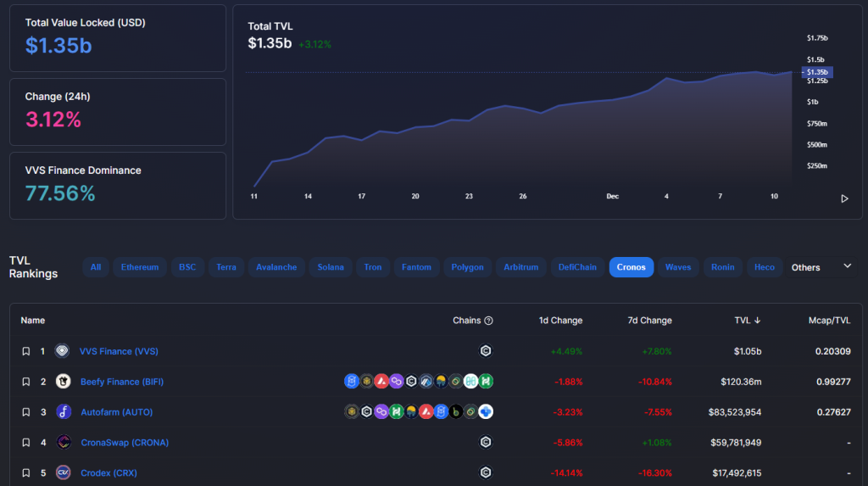The width and height of the screenshot is (868, 486).
Task: Click the BSC chain icon in Autofarm row
Action: click(x=352, y=411)
